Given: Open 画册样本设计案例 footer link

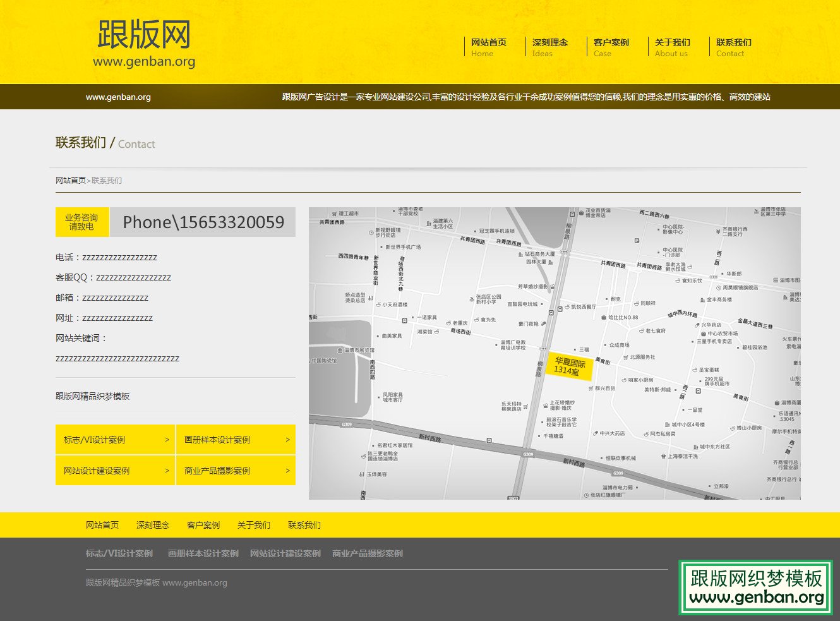Looking at the screenshot, I should (x=203, y=553).
